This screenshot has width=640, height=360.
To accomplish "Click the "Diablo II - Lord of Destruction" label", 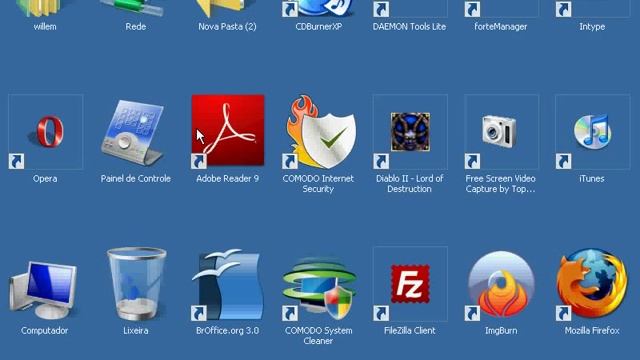I will tap(409, 184).
